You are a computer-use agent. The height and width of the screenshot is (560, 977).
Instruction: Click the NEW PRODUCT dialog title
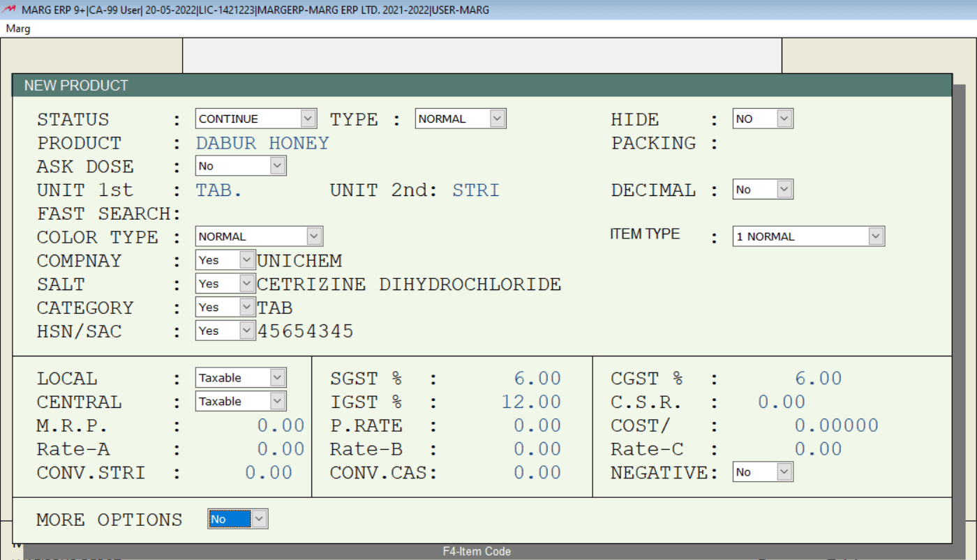(76, 85)
